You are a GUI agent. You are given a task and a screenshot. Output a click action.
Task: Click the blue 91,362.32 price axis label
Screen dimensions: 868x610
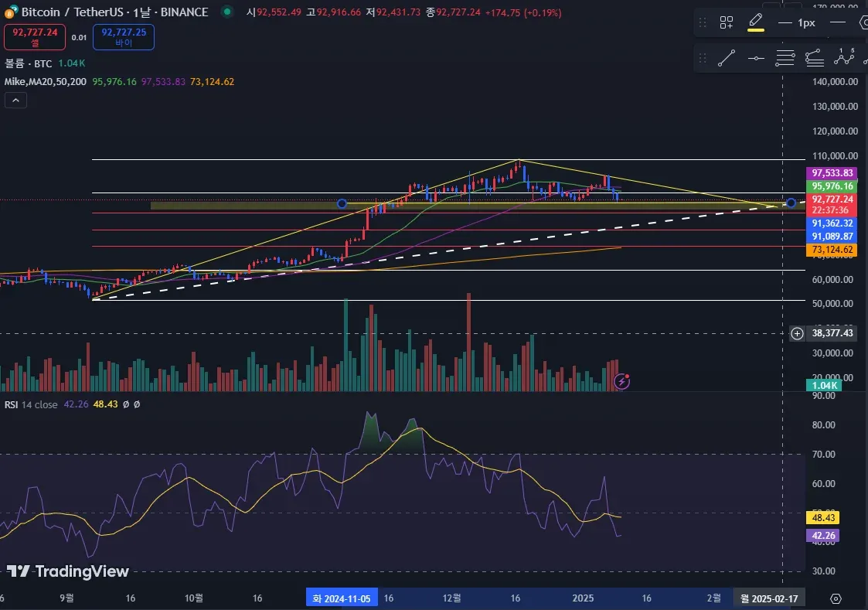point(832,223)
